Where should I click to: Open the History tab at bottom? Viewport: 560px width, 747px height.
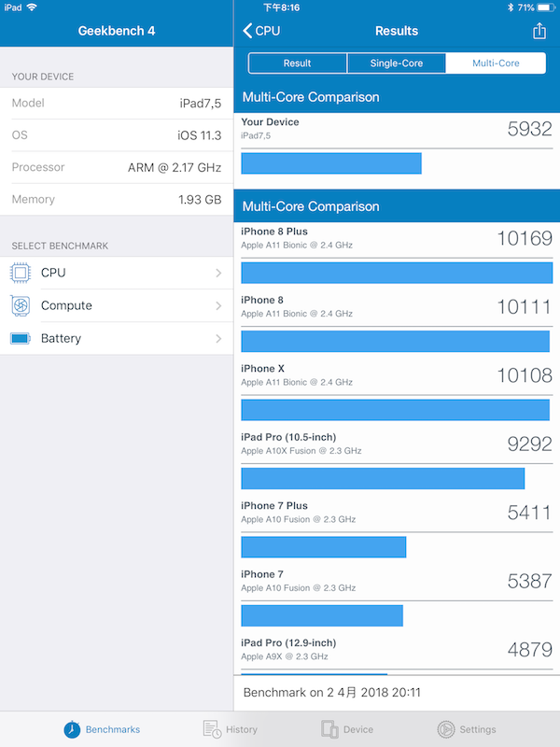tap(230, 729)
